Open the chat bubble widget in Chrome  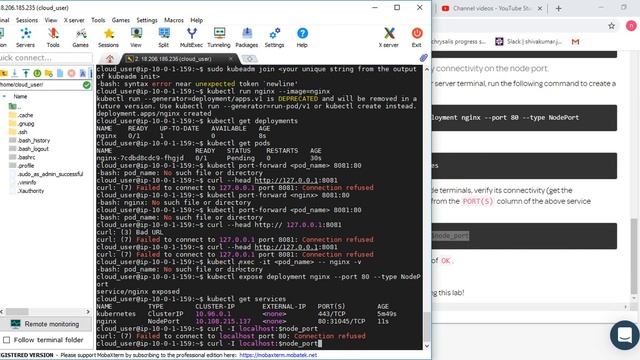(x=624, y=335)
